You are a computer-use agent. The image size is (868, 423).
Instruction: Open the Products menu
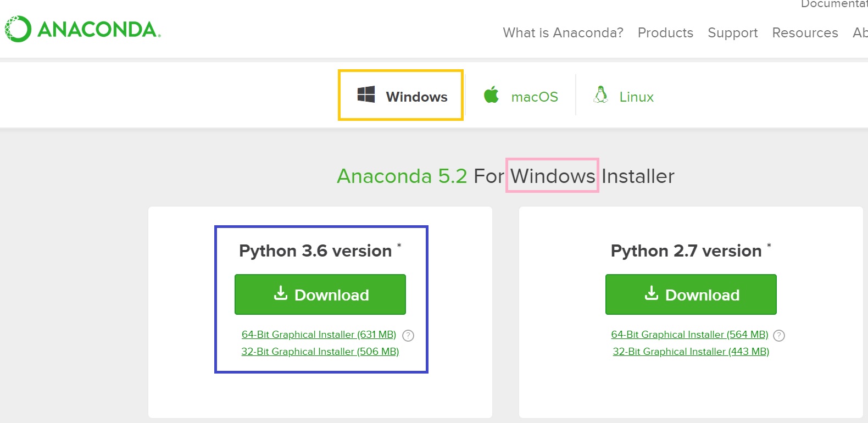pos(665,33)
